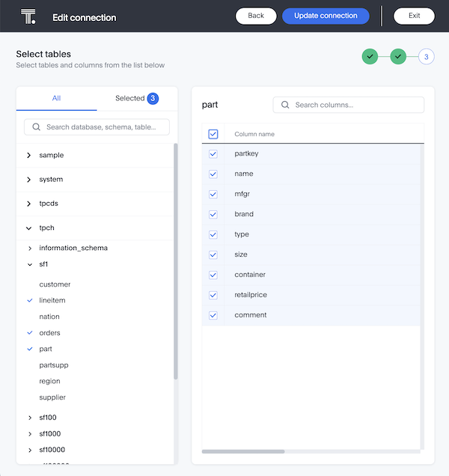
Task: Click the table list vertical scrollbar
Action: click(x=175, y=261)
